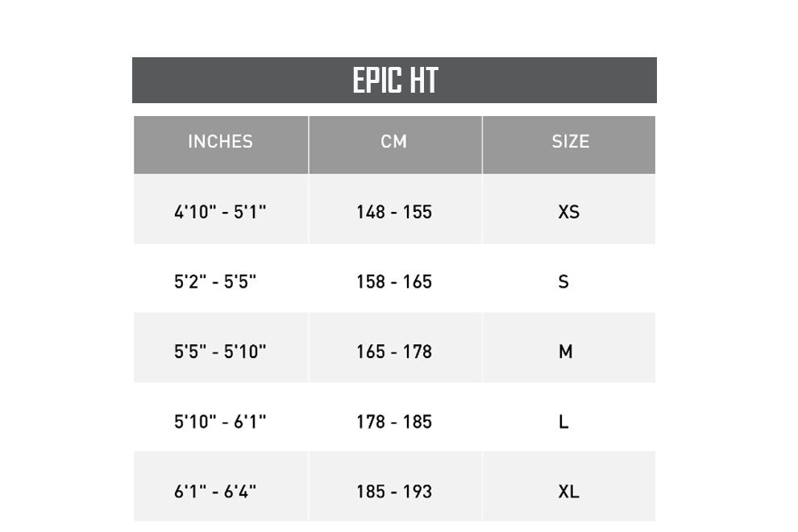Viewport: 798px width, 532px height.
Task: Click the 158 - 165 cm cell
Action: (395, 278)
